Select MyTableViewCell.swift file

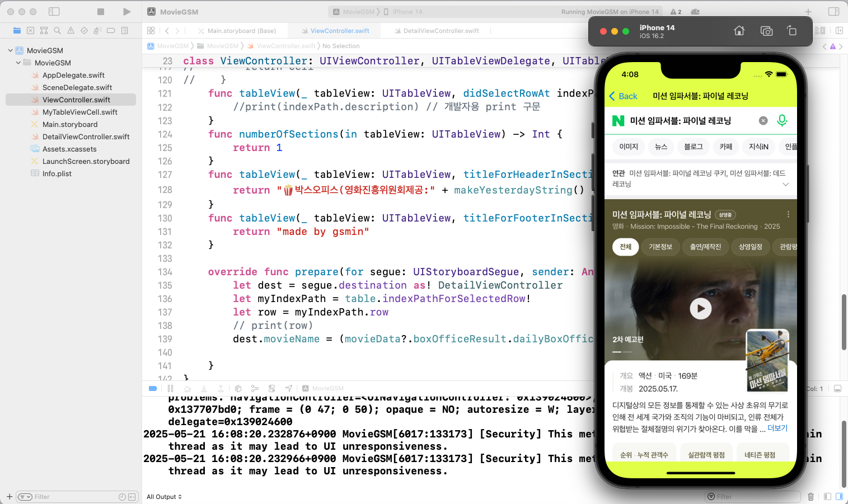click(80, 112)
